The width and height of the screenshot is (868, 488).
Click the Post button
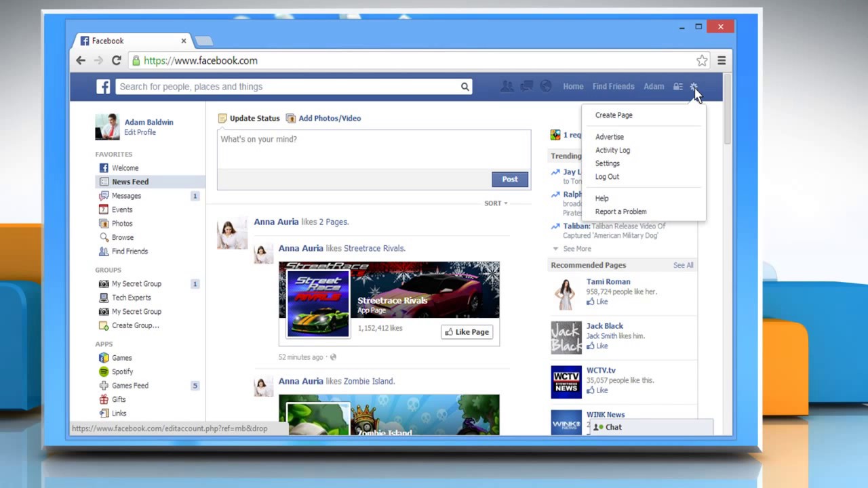pos(510,179)
